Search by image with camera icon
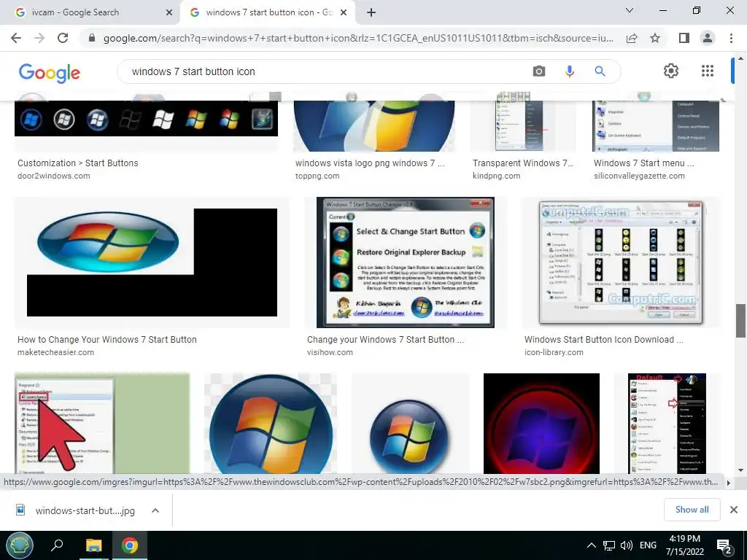This screenshot has height=560, width=747. (539, 71)
